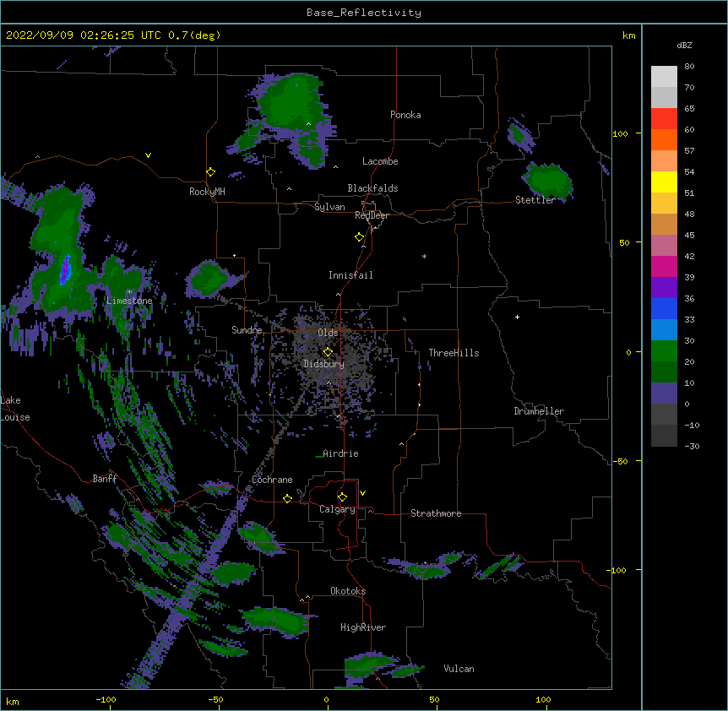Select the 100 tick on right axis
Viewport: 728px width, 711px height.
(x=620, y=133)
